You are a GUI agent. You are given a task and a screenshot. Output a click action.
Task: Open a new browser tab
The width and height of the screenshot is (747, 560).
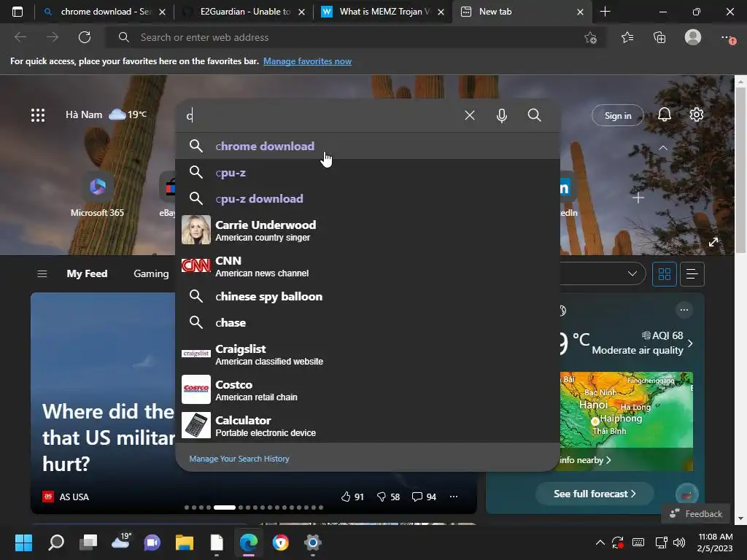pyautogui.click(x=605, y=12)
